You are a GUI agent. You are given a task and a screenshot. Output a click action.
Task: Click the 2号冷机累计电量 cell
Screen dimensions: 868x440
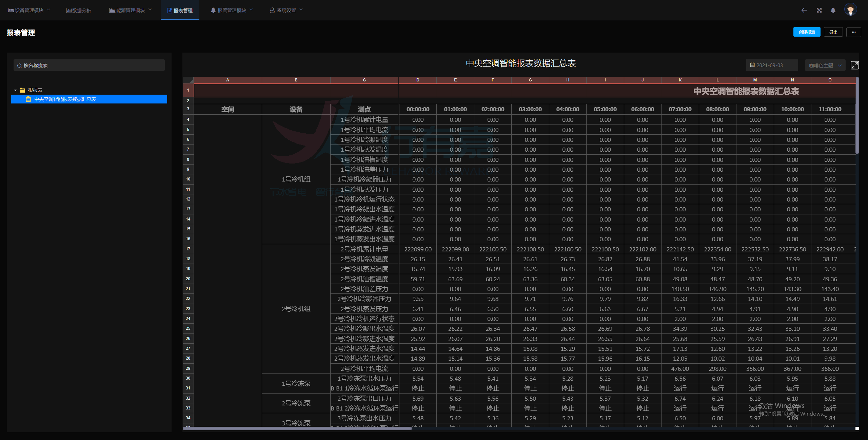(364, 249)
